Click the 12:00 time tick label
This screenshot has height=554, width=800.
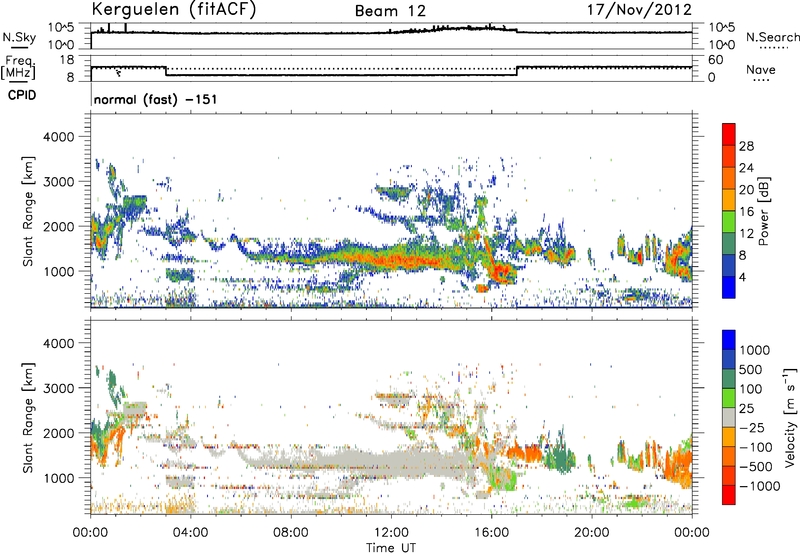point(391,533)
